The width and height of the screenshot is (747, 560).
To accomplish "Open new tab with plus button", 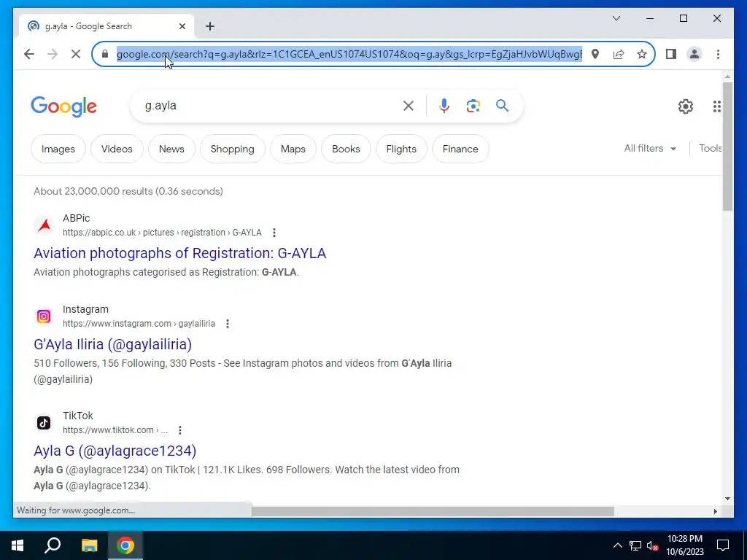I will coord(210,26).
